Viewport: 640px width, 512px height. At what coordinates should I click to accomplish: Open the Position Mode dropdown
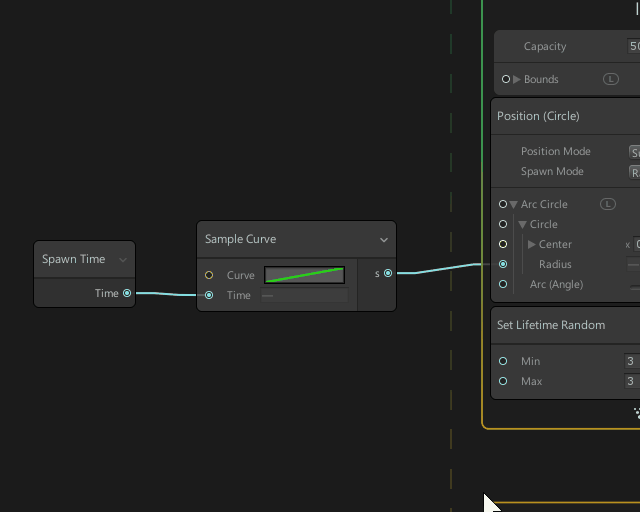pyautogui.click(x=634, y=152)
